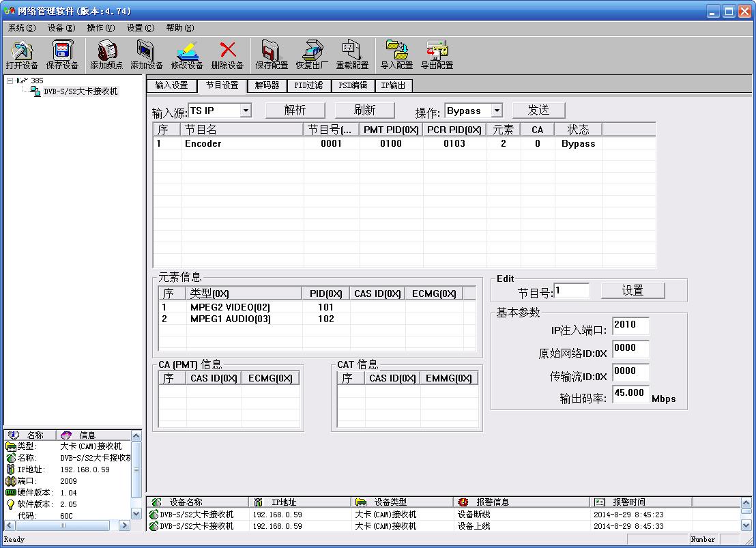This screenshot has width=756, height=548.
Task: Click the 2014-8-29 8:45:23 alarm time
Action: point(628,515)
